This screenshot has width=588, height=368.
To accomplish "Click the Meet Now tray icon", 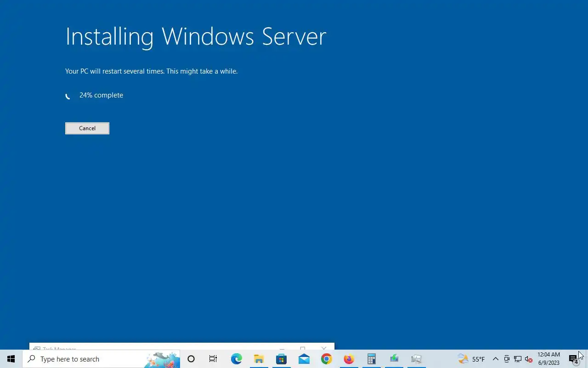I will (507, 359).
